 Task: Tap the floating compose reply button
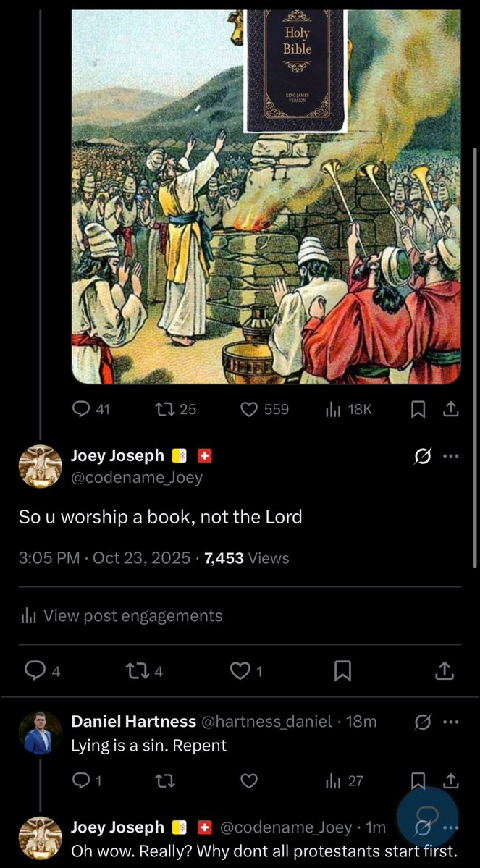tap(427, 816)
